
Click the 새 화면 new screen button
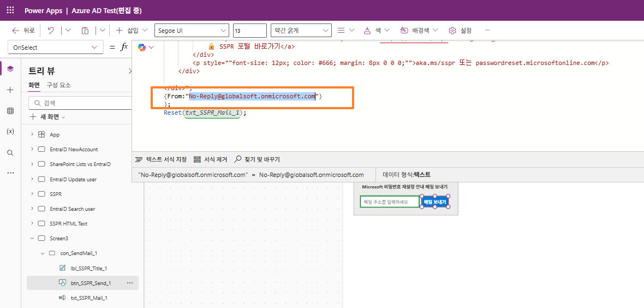47,117
